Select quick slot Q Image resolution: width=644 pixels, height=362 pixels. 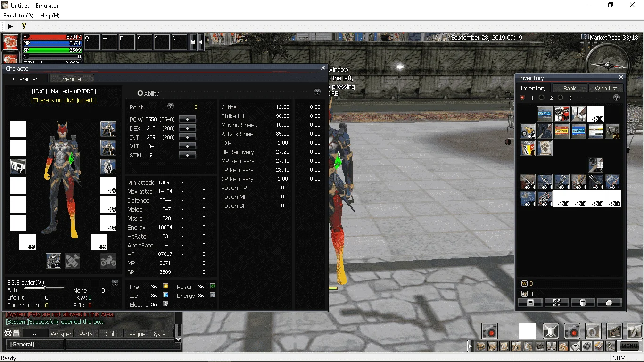coord(92,42)
